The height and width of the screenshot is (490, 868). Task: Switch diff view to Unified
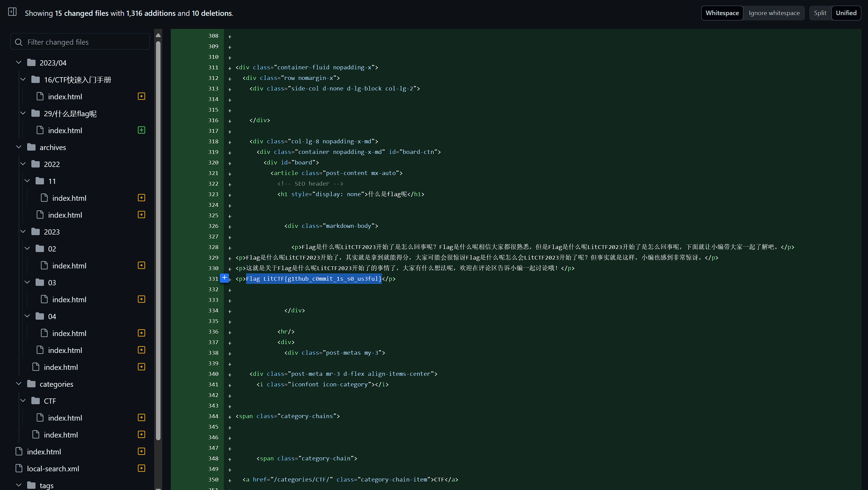click(x=846, y=13)
